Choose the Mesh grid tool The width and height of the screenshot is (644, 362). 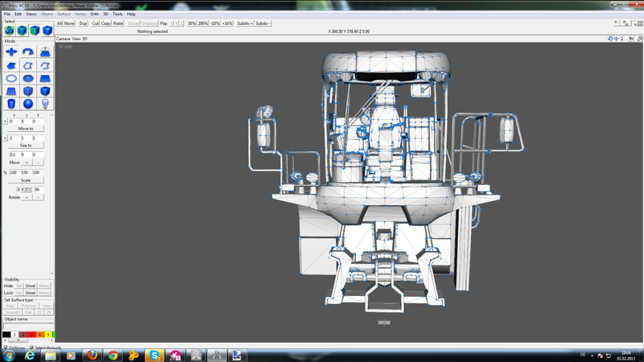pos(11,91)
